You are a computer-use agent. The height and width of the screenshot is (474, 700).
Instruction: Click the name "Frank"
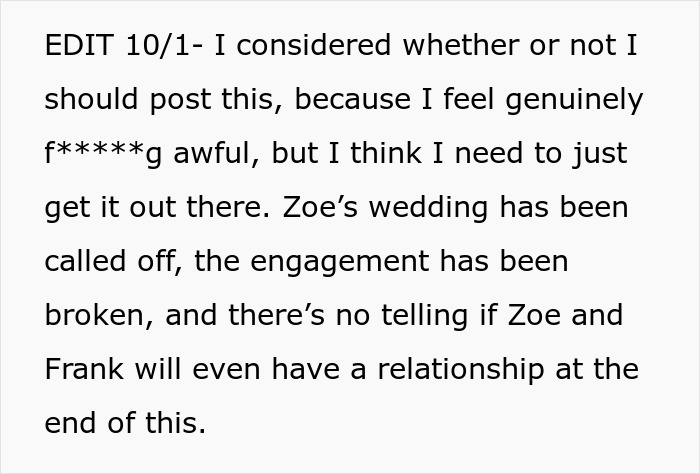pos(83,369)
